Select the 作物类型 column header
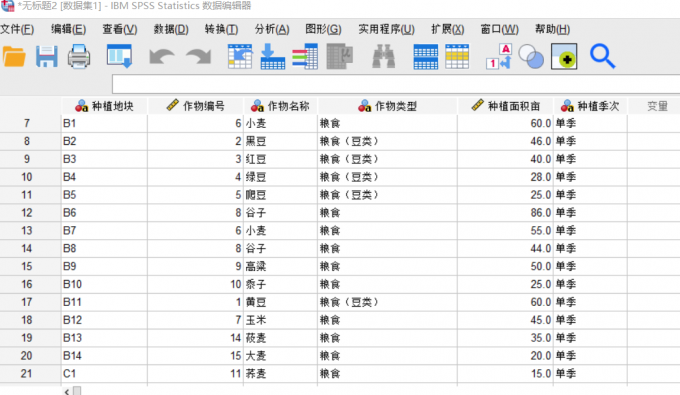Viewport: 680px width, 395px height. (x=387, y=106)
